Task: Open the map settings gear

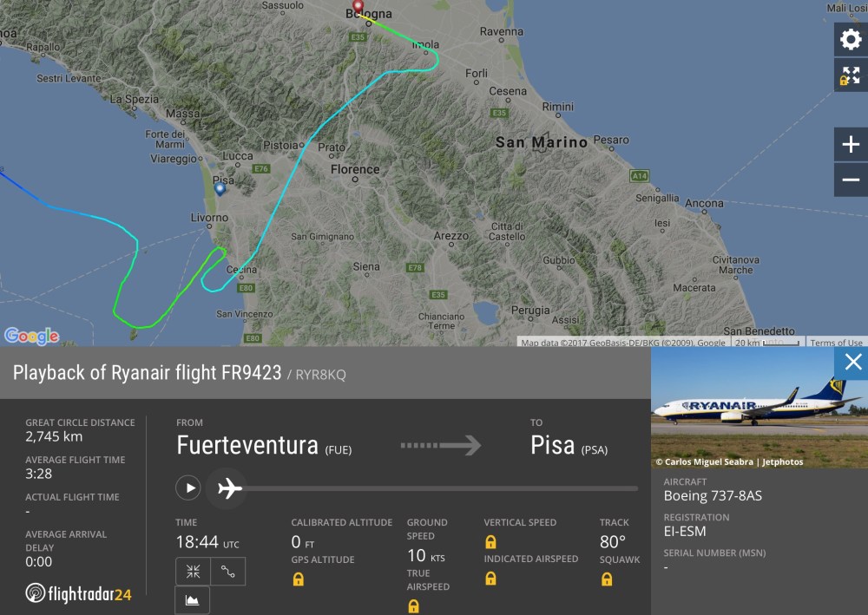Action: tap(850, 39)
